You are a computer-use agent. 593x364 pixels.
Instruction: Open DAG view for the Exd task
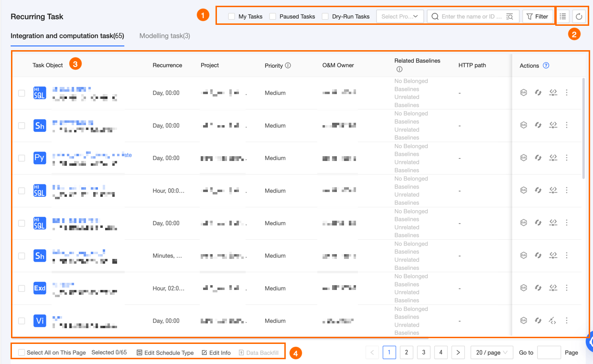(x=523, y=288)
